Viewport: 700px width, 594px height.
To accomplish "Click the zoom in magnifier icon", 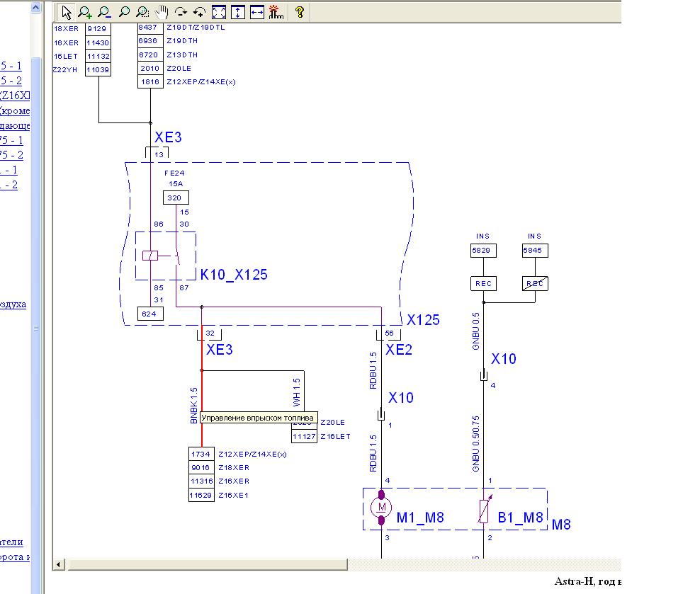I will click(85, 12).
